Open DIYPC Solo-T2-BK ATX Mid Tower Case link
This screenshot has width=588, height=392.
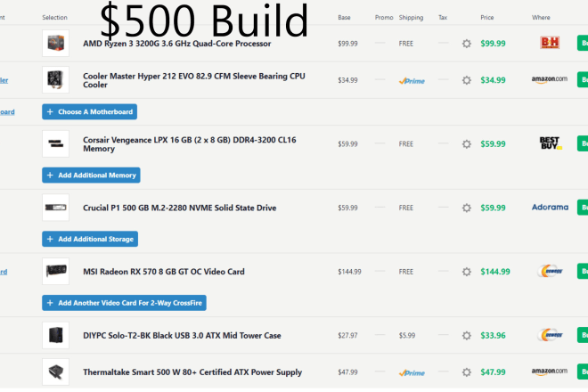click(182, 335)
